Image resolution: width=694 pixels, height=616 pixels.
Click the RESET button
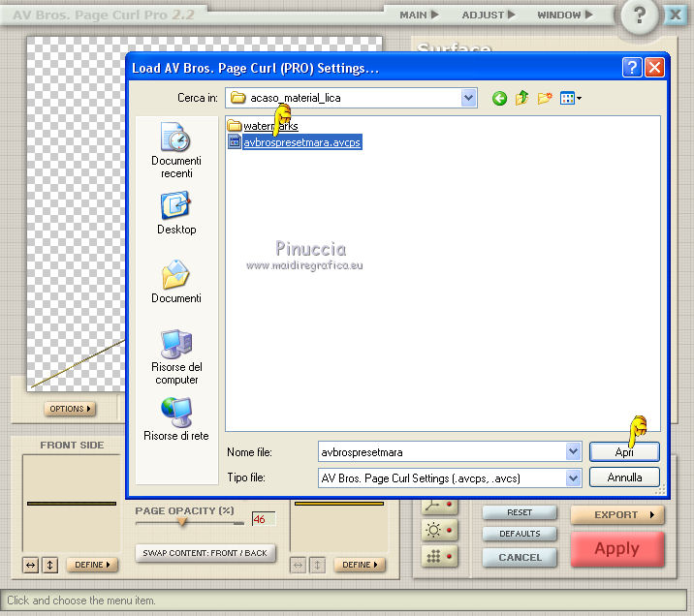pos(520,512)
